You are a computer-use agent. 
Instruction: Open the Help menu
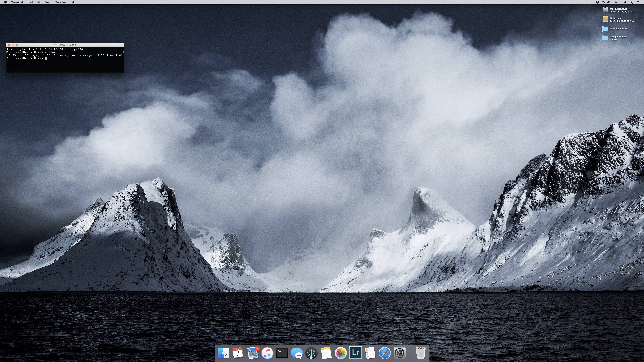(72, 2)
